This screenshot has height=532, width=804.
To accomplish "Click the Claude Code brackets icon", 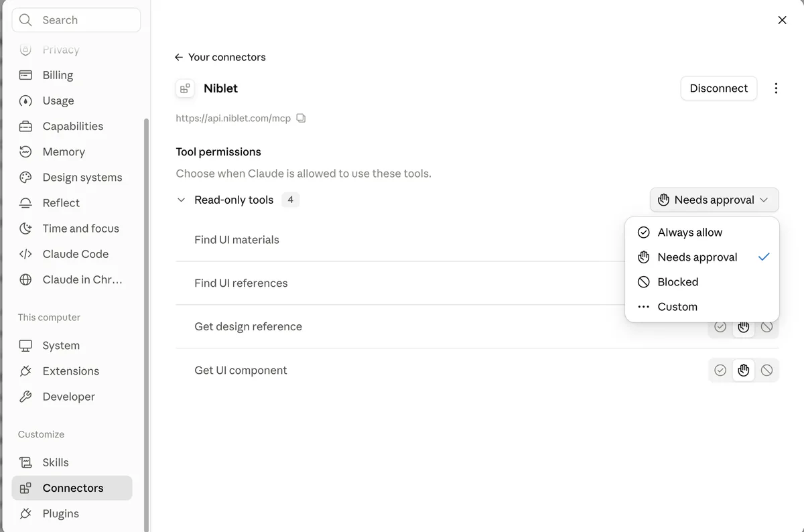I will point(25,254).
